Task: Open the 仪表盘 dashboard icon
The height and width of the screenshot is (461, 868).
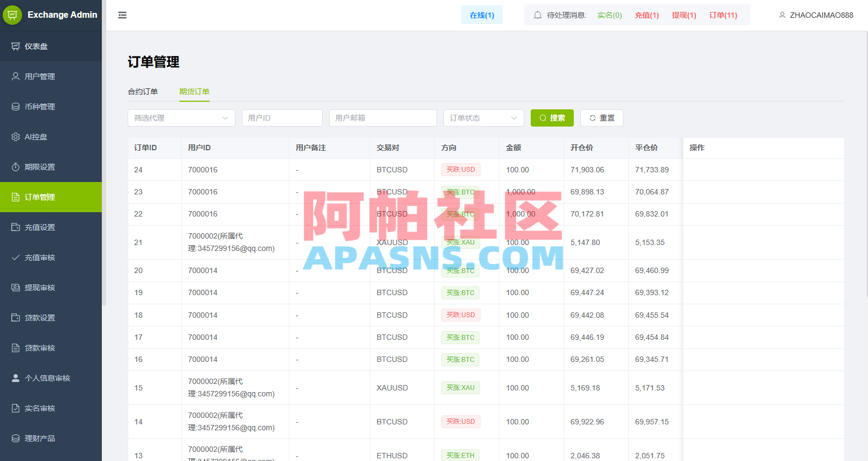Action: pos(16,46)
